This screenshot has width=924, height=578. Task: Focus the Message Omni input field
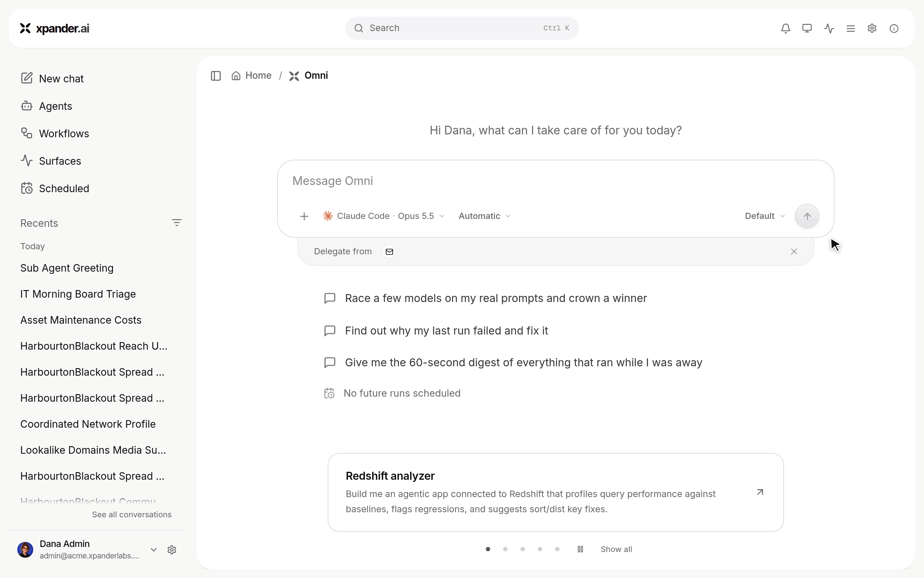(x=555, y=181)
